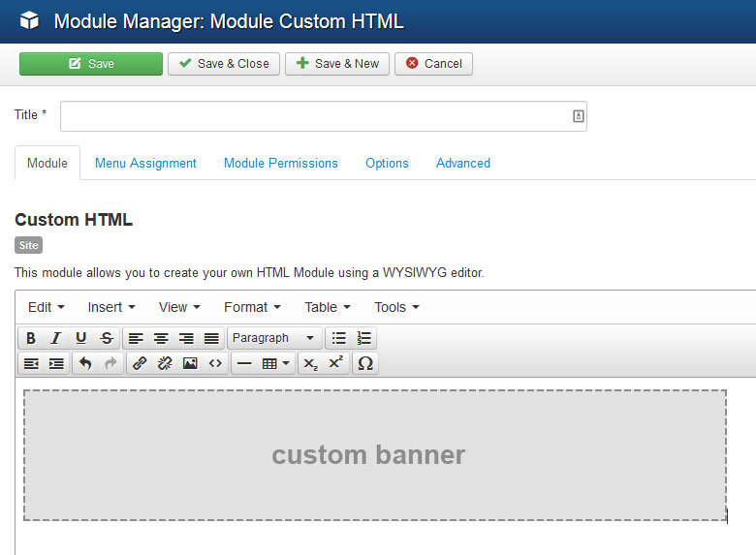756x555 pixels.
Task: Center align text
Action: click(161, 338)
